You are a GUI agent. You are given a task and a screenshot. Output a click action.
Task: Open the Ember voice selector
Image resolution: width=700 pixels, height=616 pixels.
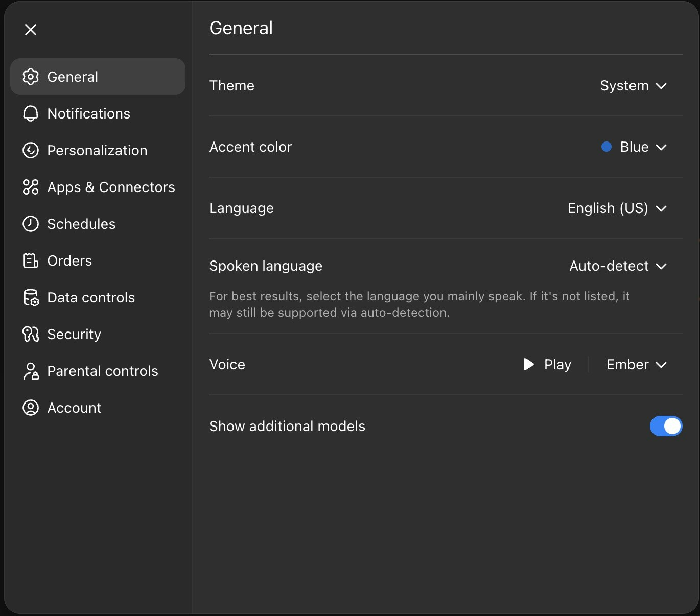point(636,365)
